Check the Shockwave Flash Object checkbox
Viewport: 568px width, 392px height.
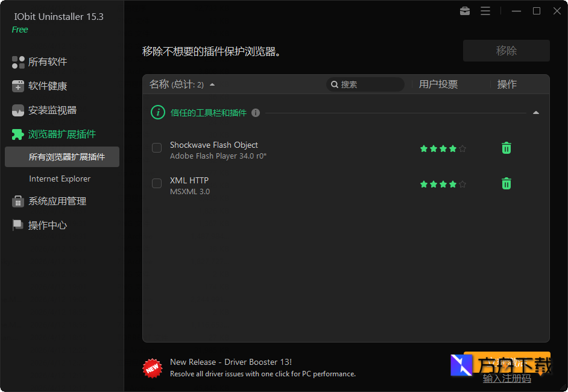157,148
